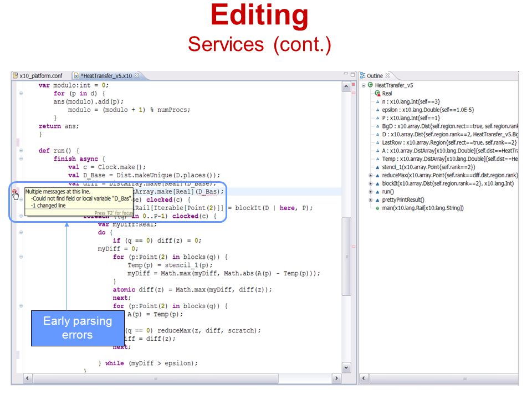Click the down arrow of editor vertical scrollbar
Image resolution: width=532 pixels, height=399 pixels.
click(x=346, y=367)
